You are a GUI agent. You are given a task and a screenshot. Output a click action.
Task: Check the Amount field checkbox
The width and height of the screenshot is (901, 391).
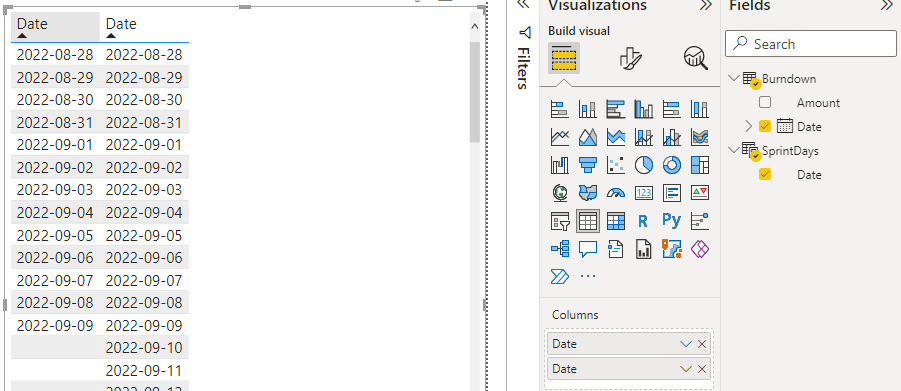(765, 102)
